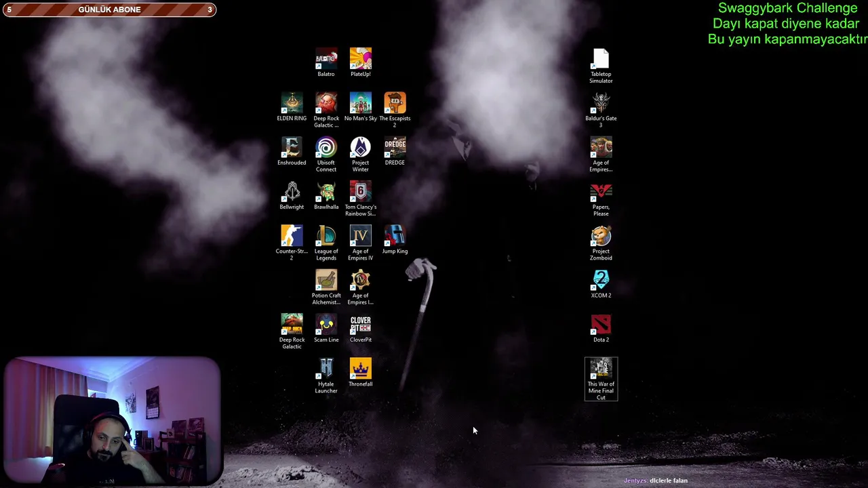Select the Project Winter icon

pos(361,155)
